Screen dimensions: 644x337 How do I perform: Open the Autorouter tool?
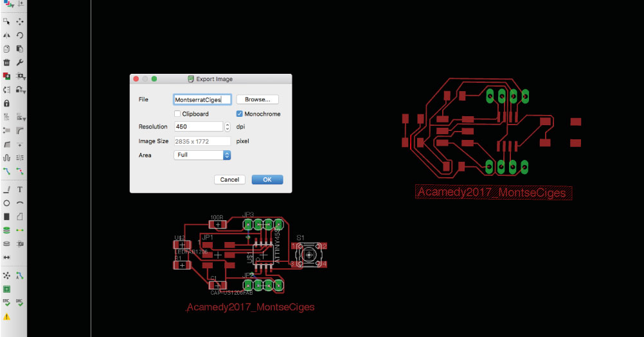point(20,275)
